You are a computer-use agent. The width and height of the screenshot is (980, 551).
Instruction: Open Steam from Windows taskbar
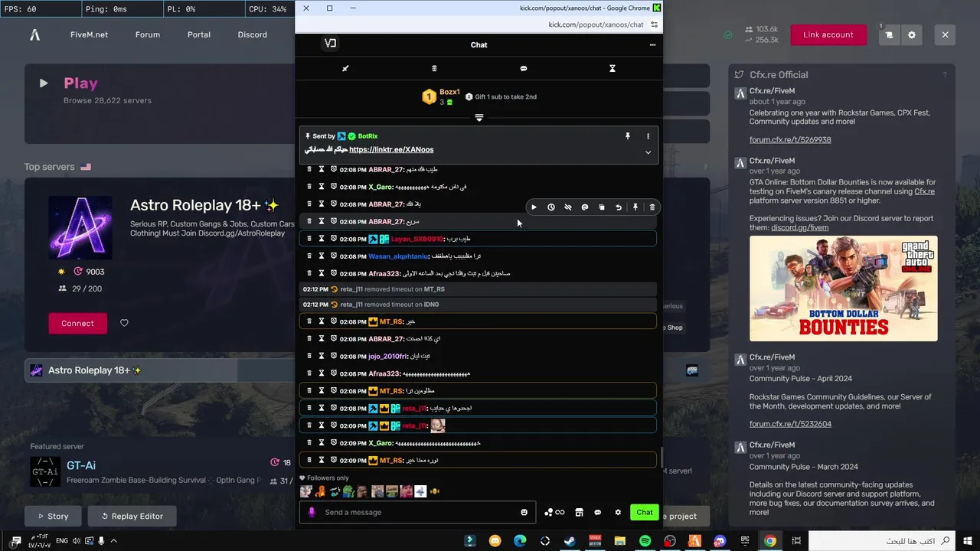[x=570, y=541]
